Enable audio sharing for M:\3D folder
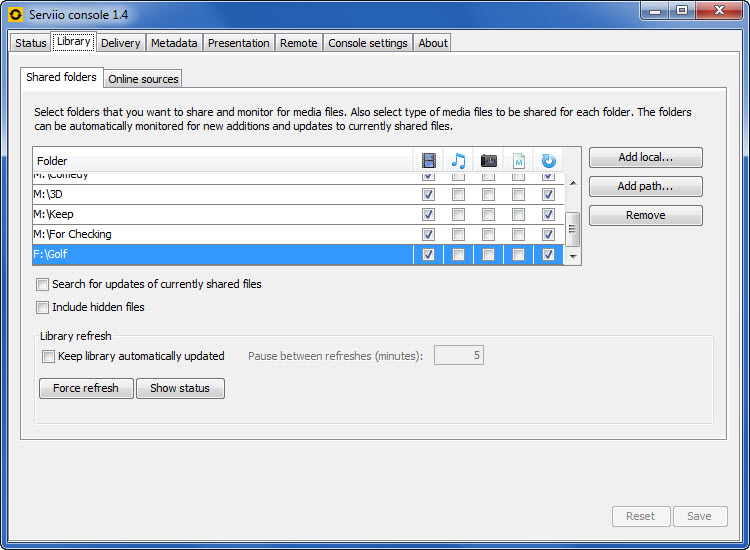Viewport: 750px width, 550px height. 458,195
